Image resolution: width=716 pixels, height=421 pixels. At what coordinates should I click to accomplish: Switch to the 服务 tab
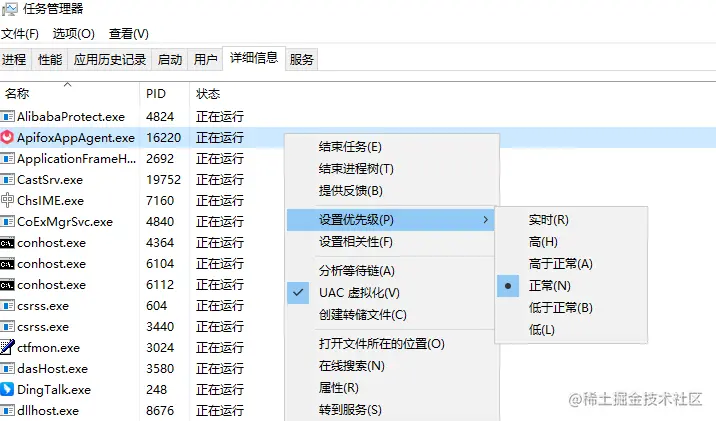pyautogui.click(x=302, y=59)
